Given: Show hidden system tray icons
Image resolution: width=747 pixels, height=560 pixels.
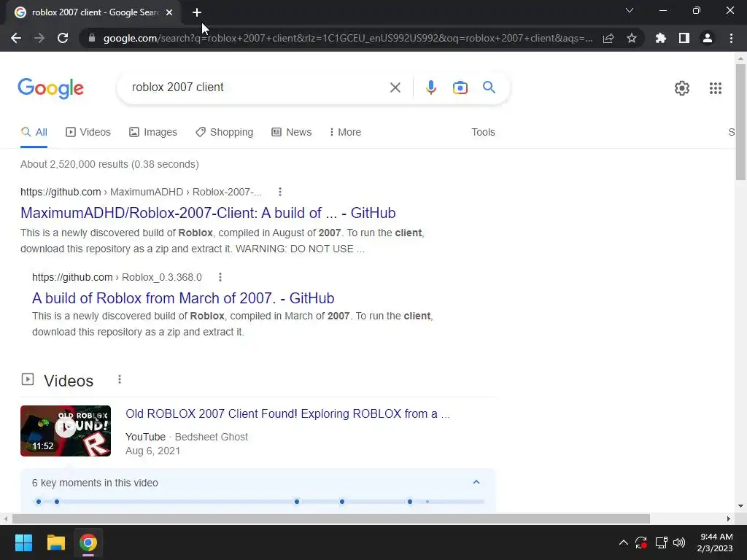Looking at the screenshot, I should point(623,542).
